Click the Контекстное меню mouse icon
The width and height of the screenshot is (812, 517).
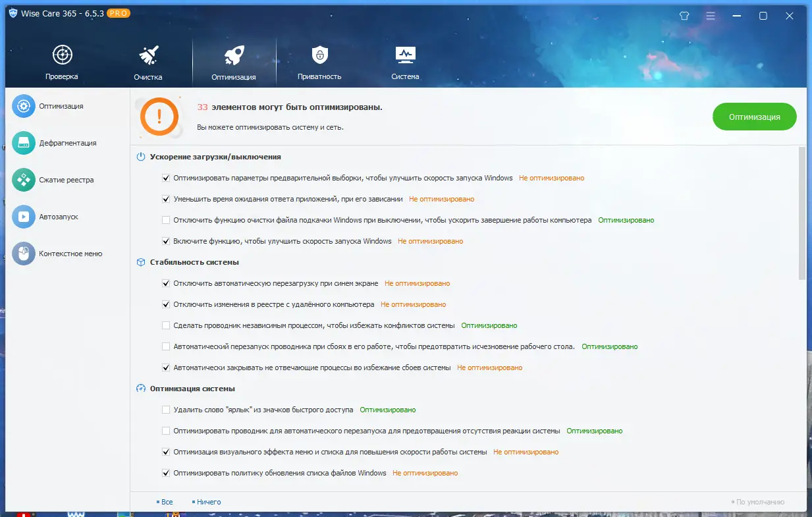tap(24, 254)
